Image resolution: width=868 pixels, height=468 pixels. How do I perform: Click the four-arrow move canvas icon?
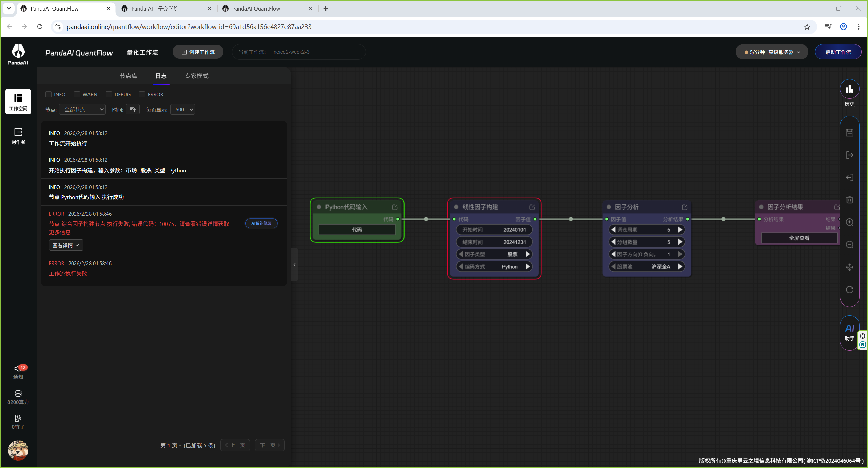pos(849,267)
